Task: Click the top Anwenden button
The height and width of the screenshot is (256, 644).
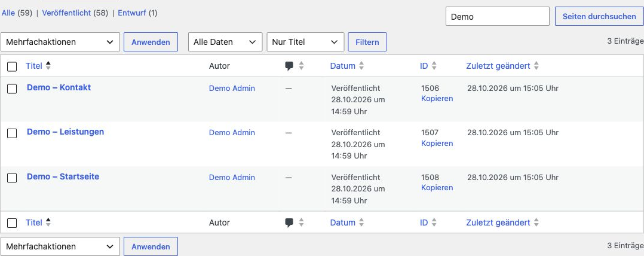Action: coord(151,42)
